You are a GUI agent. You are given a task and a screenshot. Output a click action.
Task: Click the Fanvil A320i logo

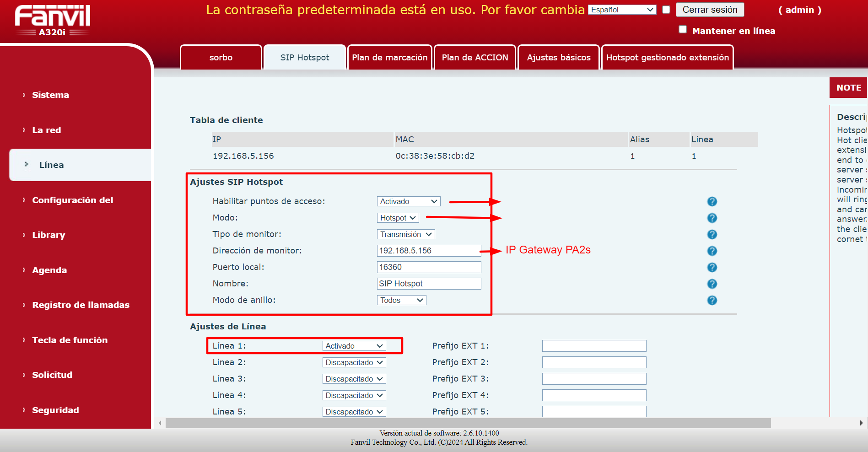(53, 21)
